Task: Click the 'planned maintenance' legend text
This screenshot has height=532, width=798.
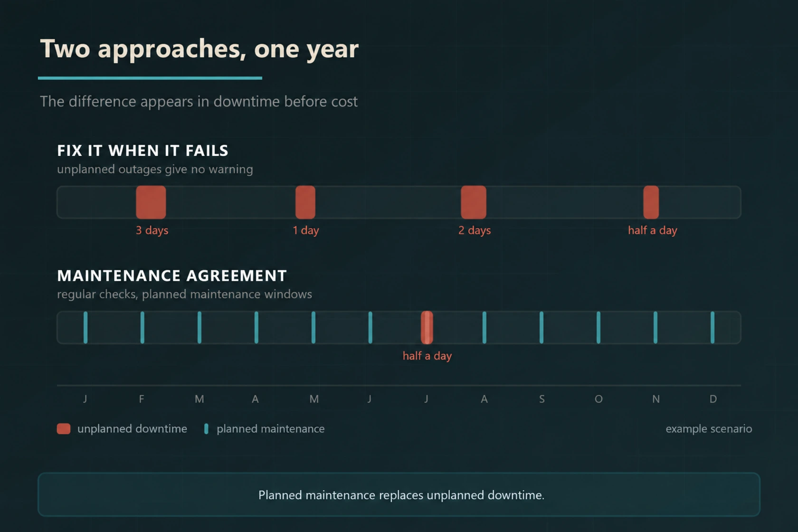Action: (271, 429)
